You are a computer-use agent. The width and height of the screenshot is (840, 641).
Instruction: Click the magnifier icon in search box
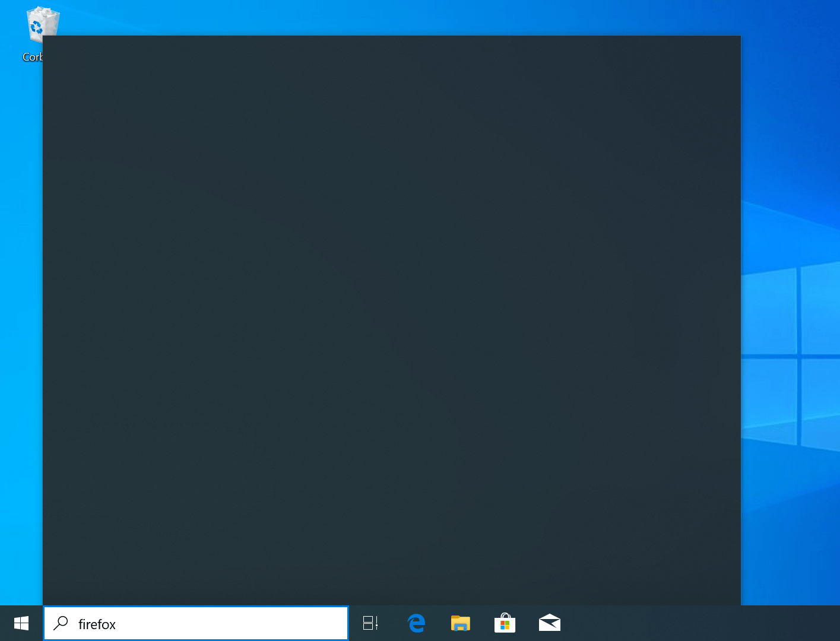pos(61,623)
